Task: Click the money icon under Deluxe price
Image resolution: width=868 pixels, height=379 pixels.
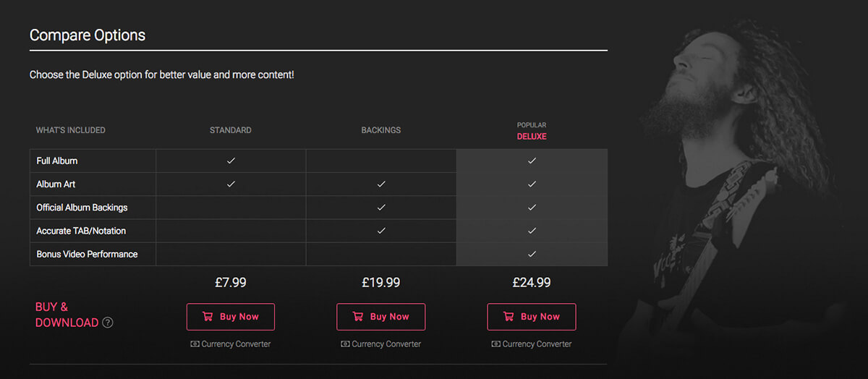Action: pos(495,344)
